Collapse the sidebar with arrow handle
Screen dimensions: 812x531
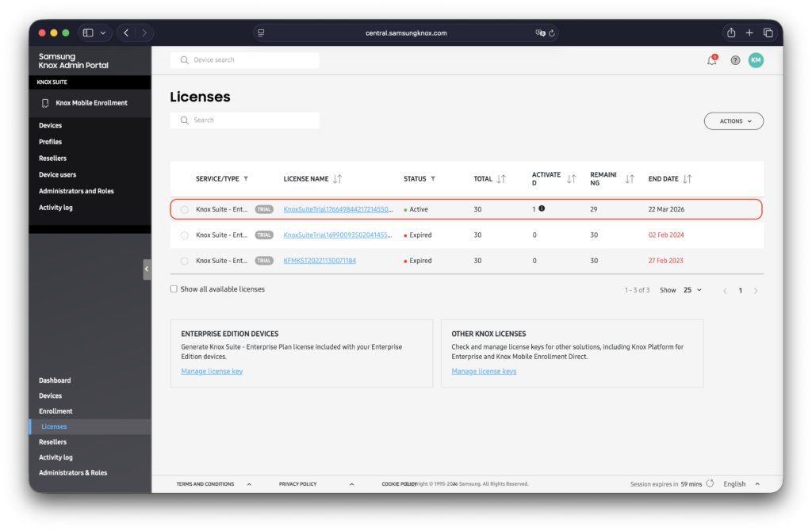(x=147, y=269)
